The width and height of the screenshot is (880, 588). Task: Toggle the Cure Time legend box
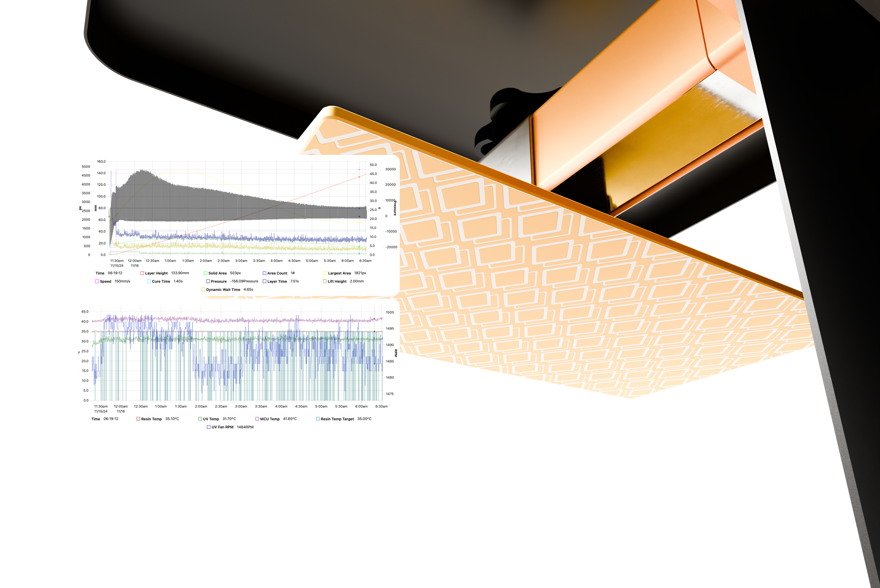pyautogui.click(x=149, y=281)
